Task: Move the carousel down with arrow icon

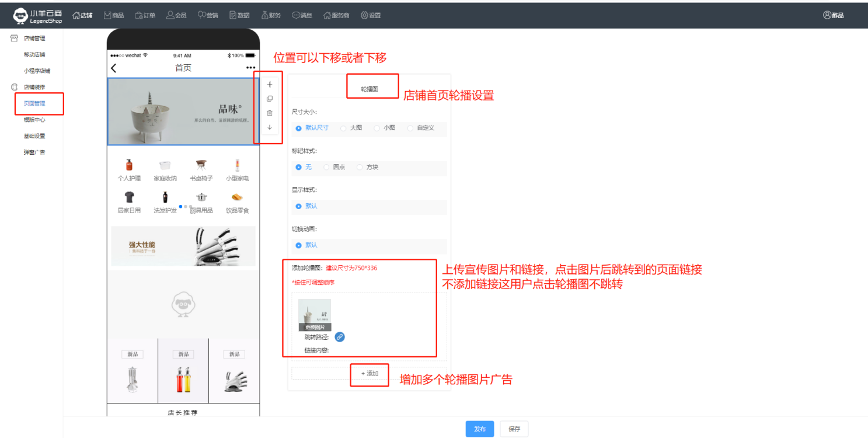Action: coord(269,127)
